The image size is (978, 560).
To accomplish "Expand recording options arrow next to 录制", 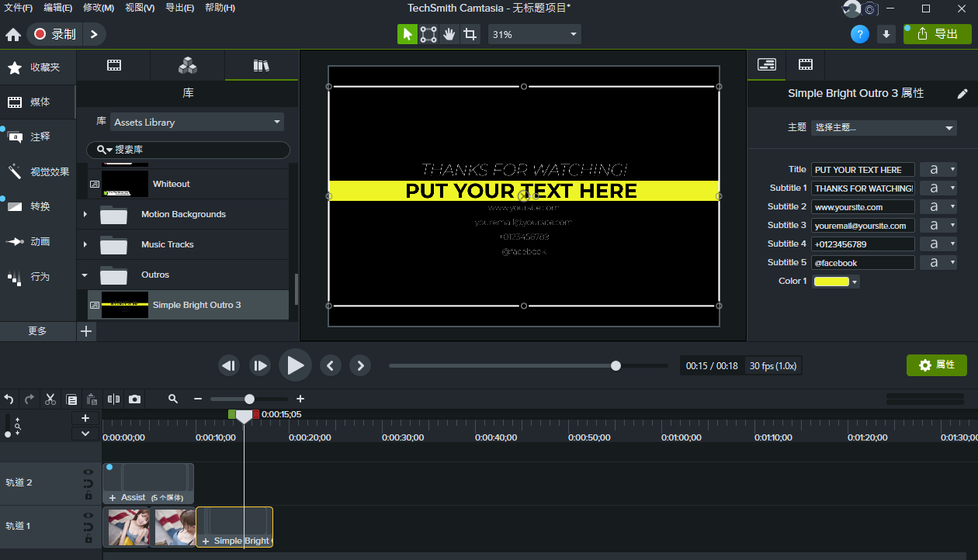I will pos(94,34).
